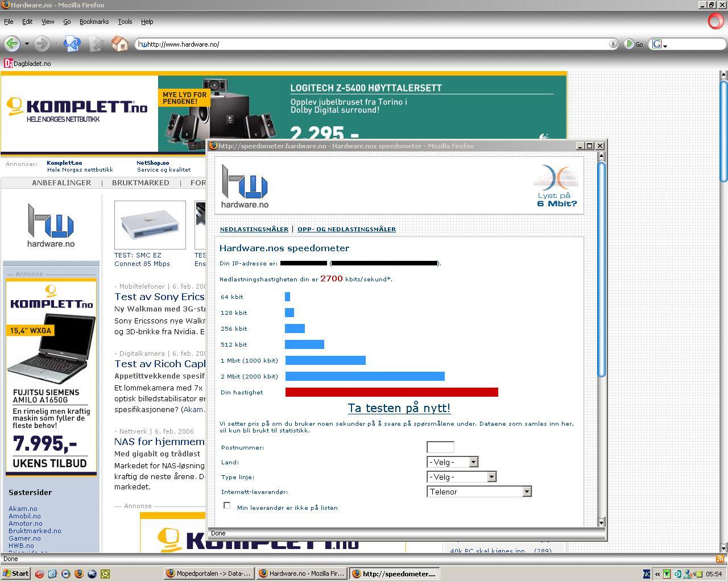Click the hardware.no logo in the speedometer popup

[x=245, y=186]
